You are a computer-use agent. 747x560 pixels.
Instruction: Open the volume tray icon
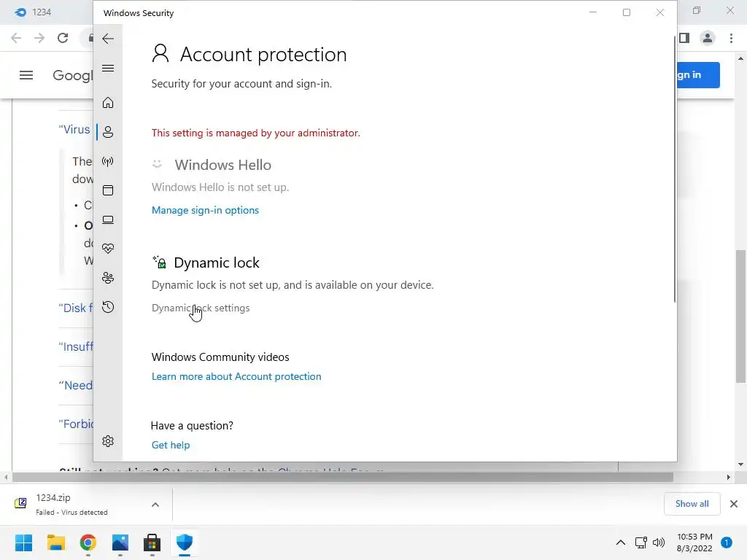point(659,542)
